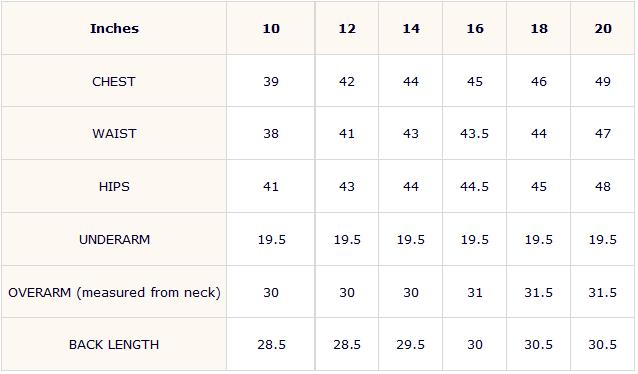Click the size 14 column header
The image size is (638, 374).
tap(411, 28)
